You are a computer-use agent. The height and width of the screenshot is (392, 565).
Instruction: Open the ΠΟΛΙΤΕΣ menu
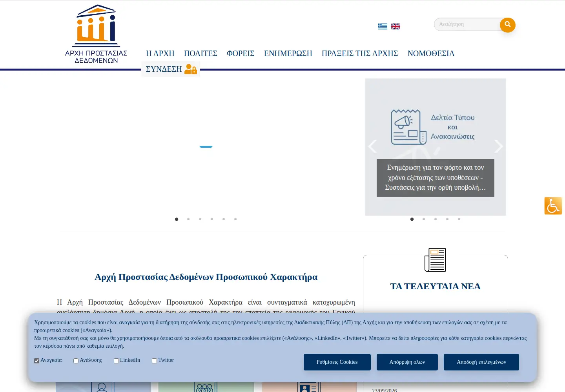[x=200, y=53]
